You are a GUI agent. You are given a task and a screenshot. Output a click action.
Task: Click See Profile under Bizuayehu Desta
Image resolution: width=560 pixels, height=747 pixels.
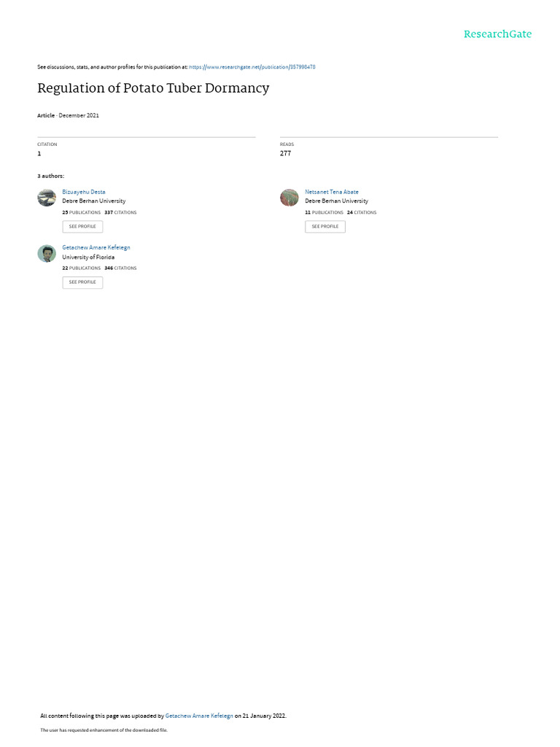(82, 227)
